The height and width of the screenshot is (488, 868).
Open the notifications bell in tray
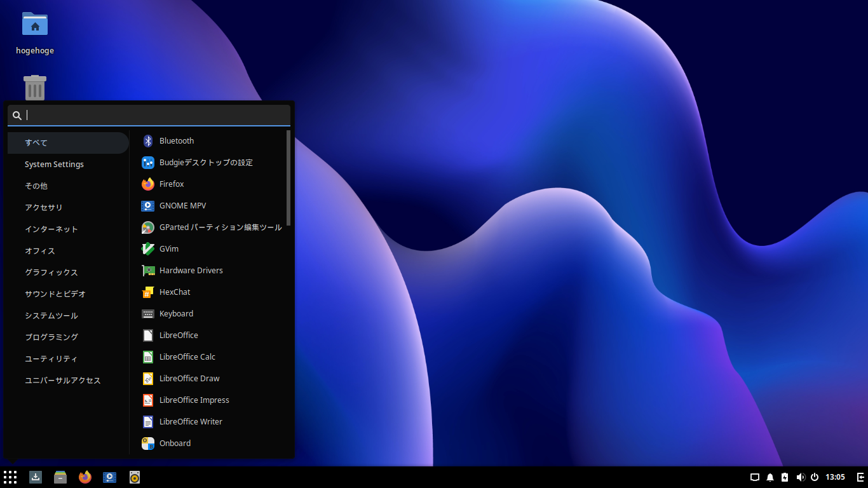click(x=770, y=477)
